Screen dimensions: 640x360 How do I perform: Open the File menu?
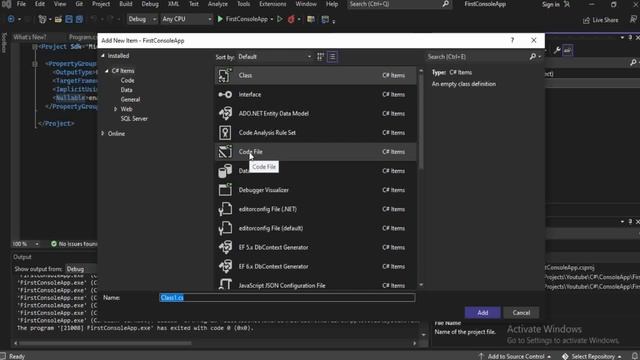[21, 4]
